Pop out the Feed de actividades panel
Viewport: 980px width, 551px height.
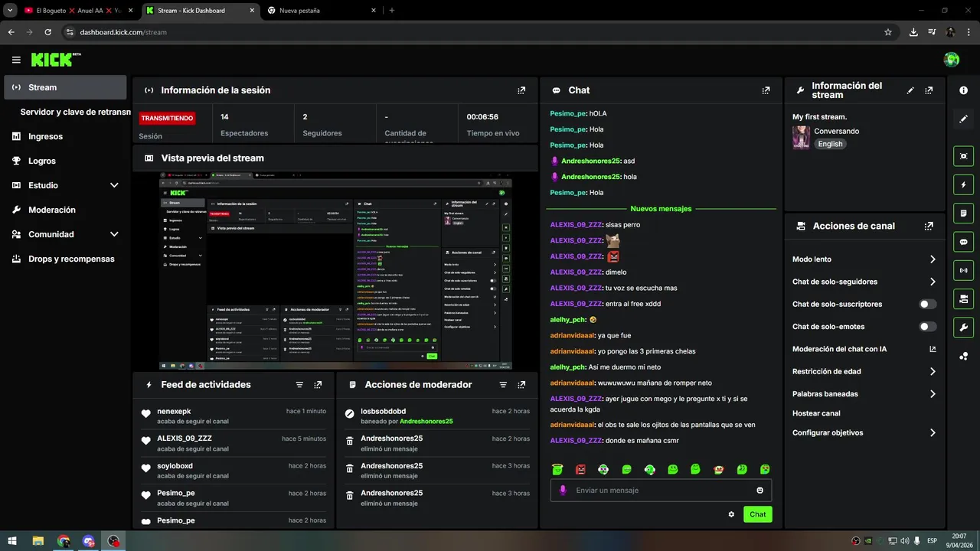coord(318,385)
